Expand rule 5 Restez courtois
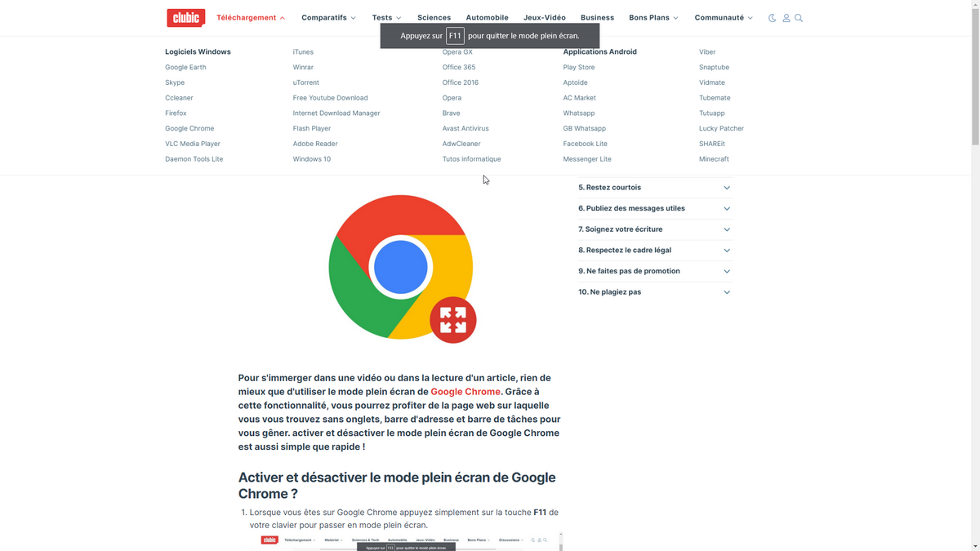 pos(655,188)
